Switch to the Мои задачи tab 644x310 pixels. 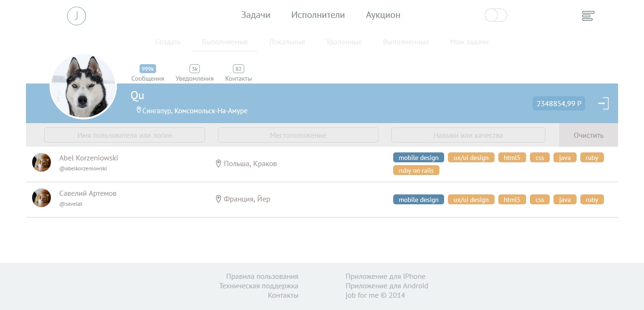tap(469, 42)
